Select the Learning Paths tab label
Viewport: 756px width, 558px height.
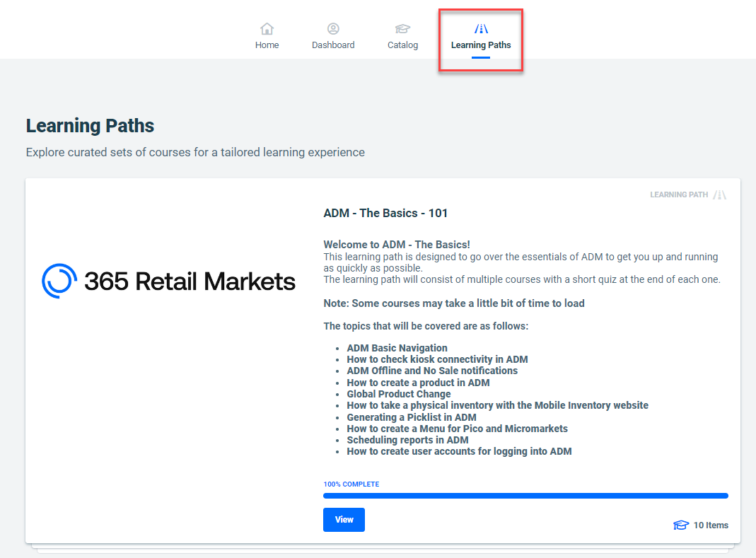tap(481, 45)
